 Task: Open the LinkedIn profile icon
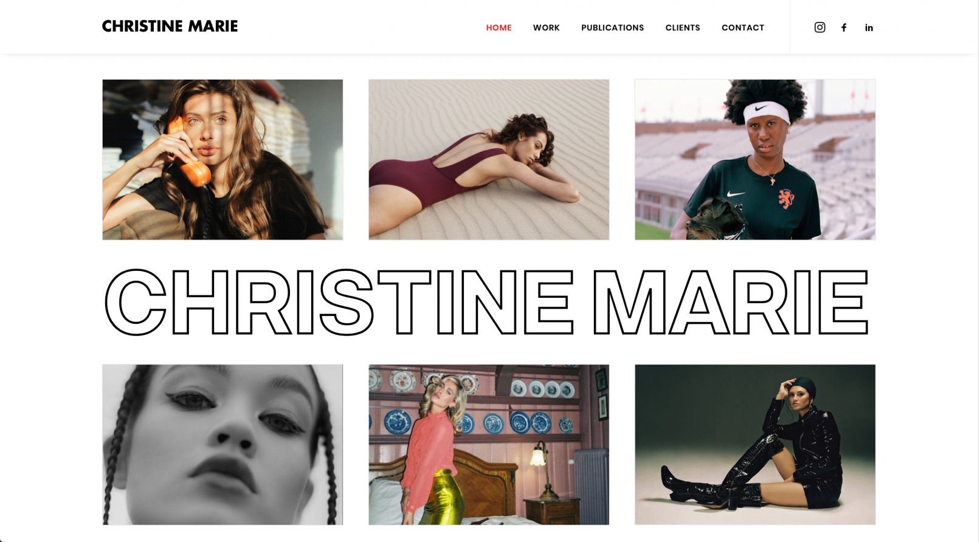[869, 27]
